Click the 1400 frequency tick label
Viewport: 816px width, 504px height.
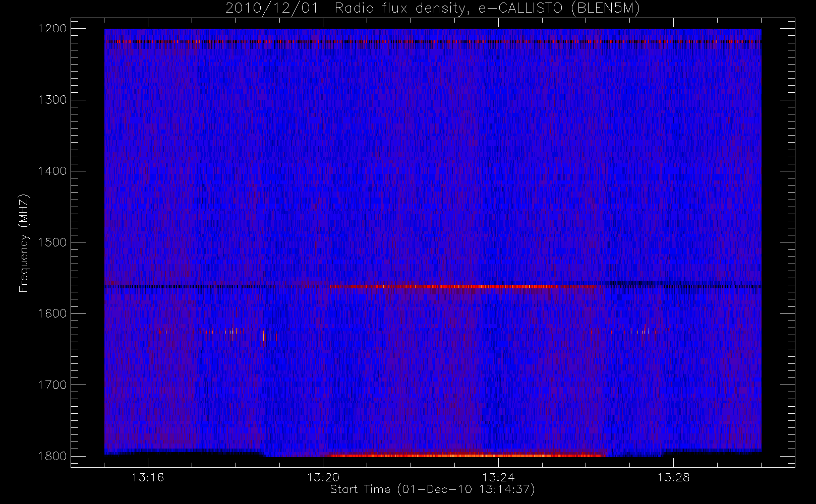pos(53,171)
